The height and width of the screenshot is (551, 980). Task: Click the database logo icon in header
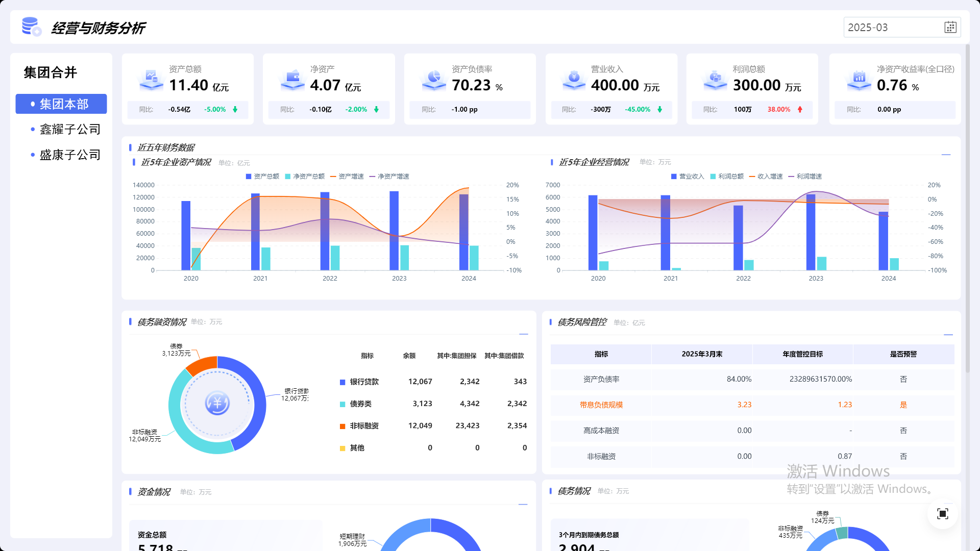coord(31,27)
